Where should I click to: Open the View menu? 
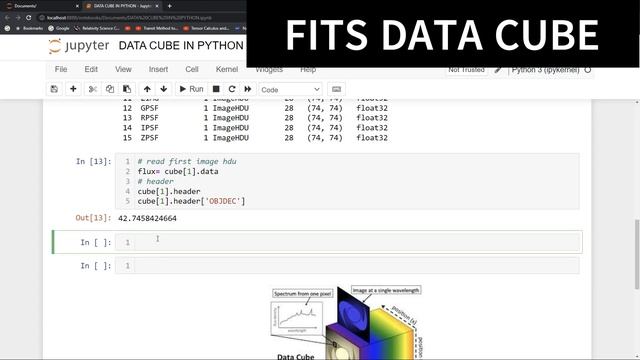coord(123,69)
